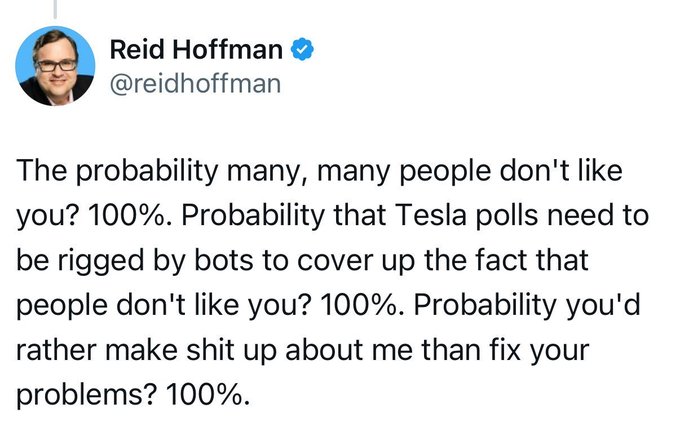The width and height of the screenshot is (680, 439).
Task: Open Reid Hoffman's profile avatar photo
Action: (56, 66)
